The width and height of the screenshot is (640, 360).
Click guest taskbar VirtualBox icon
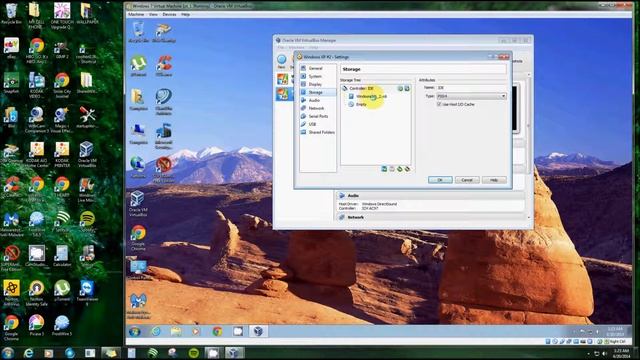coord(258,331)
